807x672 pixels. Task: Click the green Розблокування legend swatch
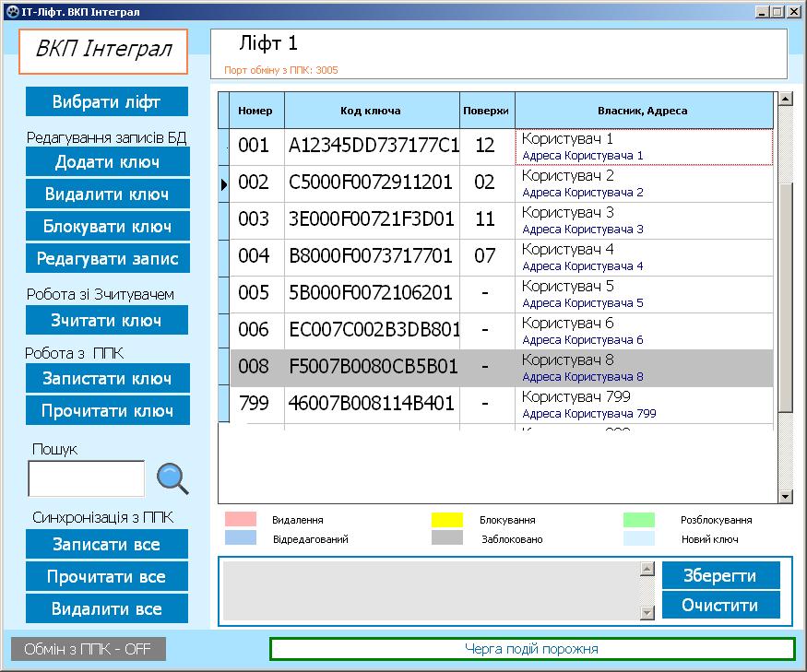pos(639,519)
